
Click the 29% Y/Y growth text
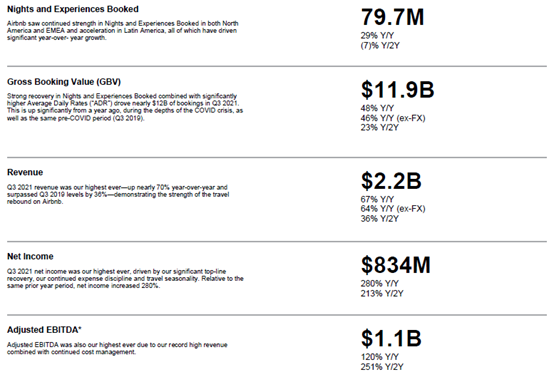click(x=377, y=35)
